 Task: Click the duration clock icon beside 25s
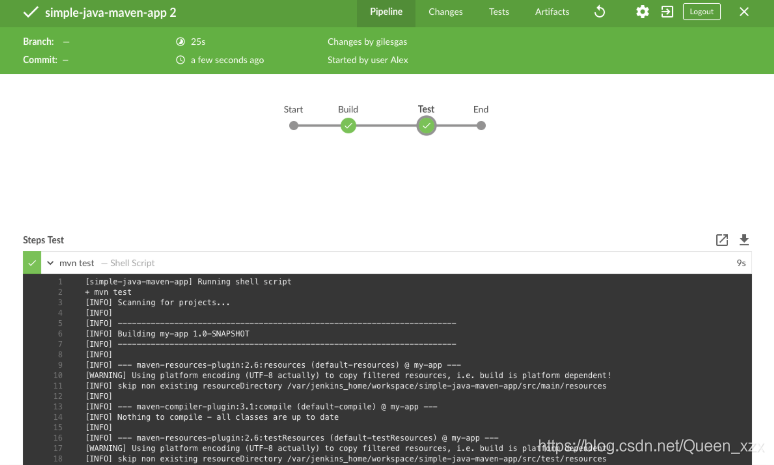point(181,41)
